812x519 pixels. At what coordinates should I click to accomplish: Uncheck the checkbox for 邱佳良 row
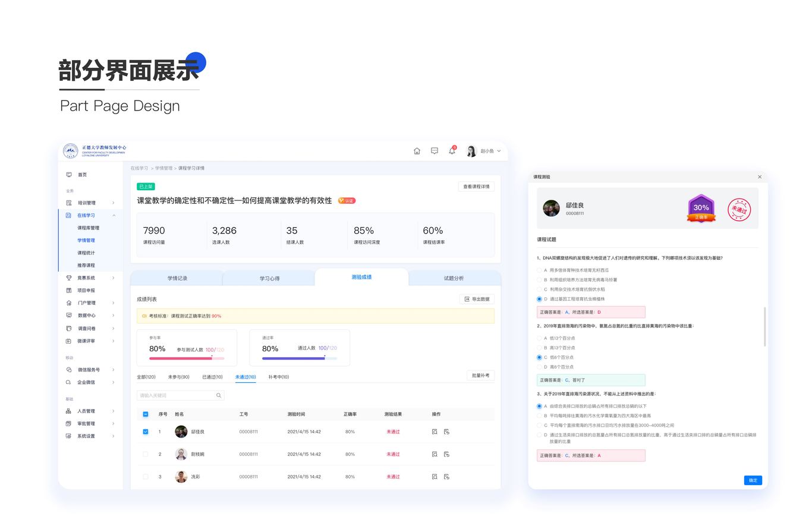point(146,432)
